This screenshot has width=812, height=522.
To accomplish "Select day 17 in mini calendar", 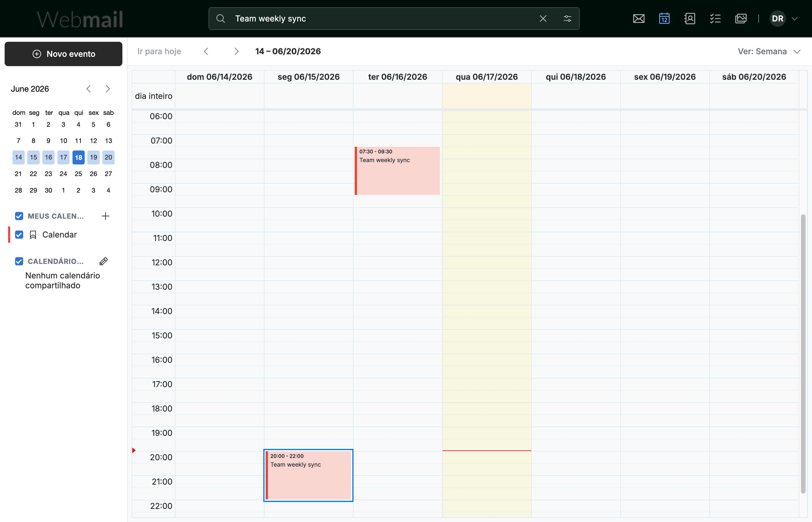I will point(64,157).
